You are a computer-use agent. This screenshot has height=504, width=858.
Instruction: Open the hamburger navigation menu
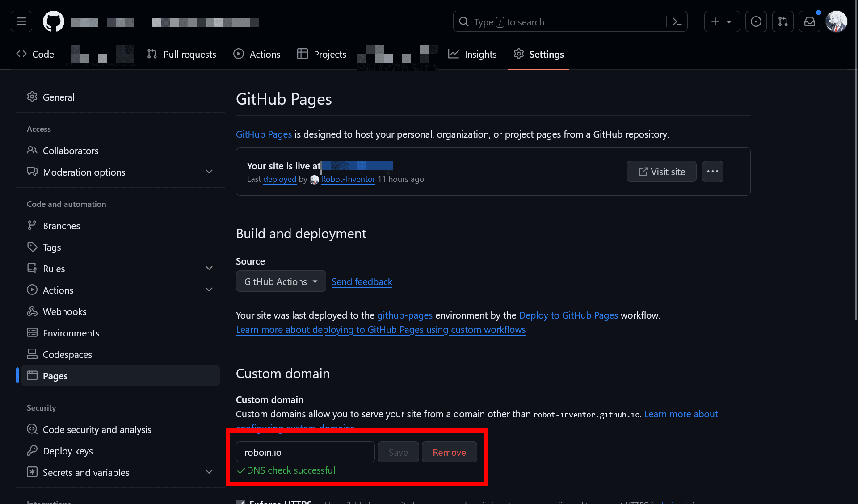coord(21,21)
